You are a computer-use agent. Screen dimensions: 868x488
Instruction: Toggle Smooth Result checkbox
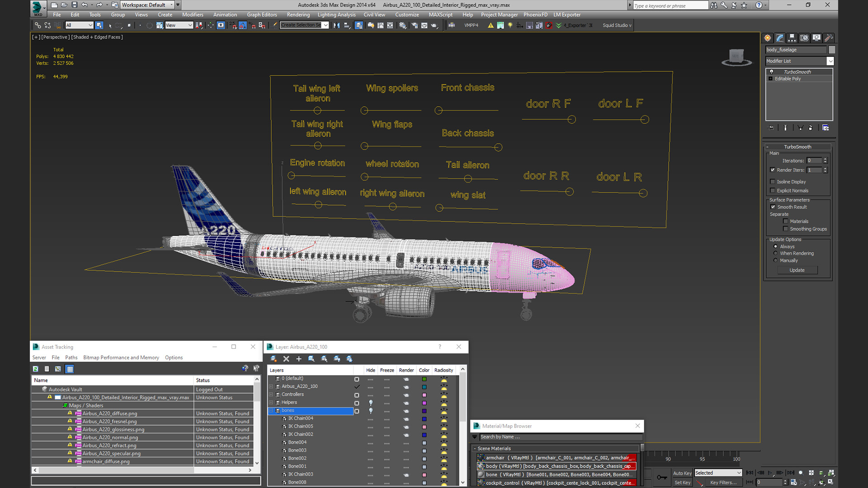click(773, 207)
